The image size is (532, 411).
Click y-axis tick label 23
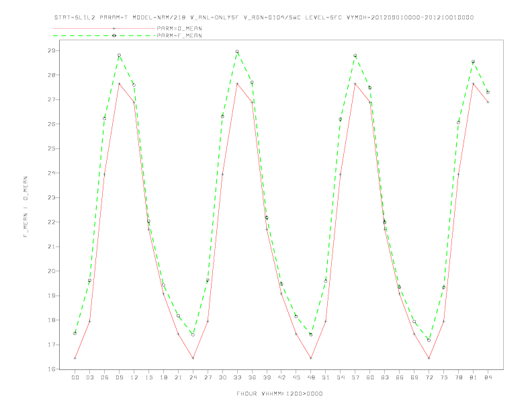click(x=51, y=197)
